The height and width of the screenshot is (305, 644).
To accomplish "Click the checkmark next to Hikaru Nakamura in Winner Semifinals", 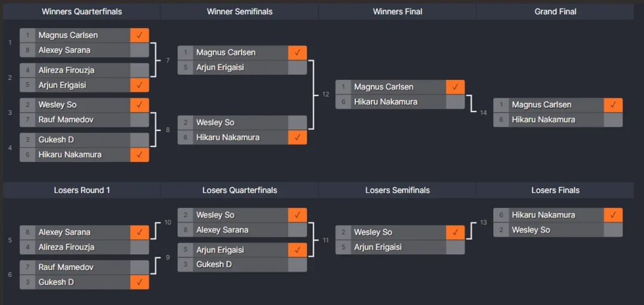I will tap(298, 138).
